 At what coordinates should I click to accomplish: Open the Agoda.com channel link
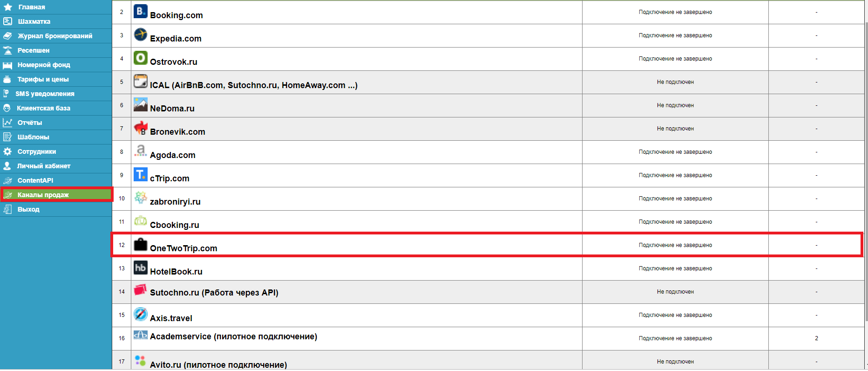[173, 155]
